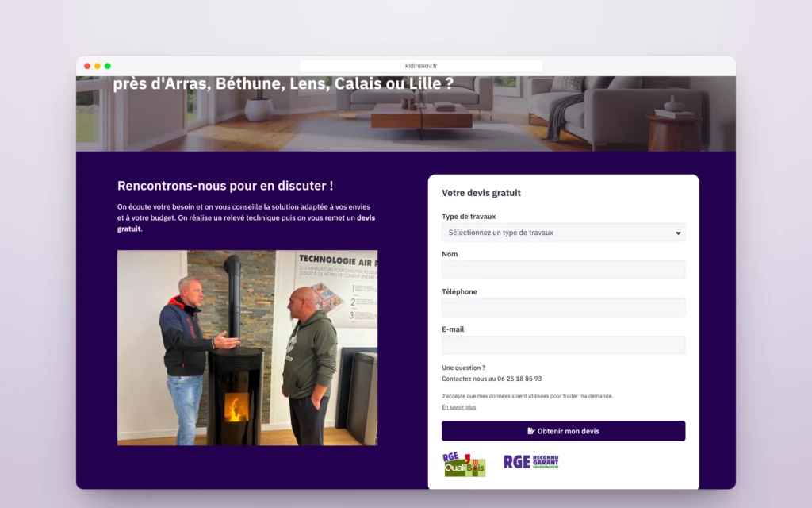
Task: Focus the Téléphone input field
Action: click(564, 307)
